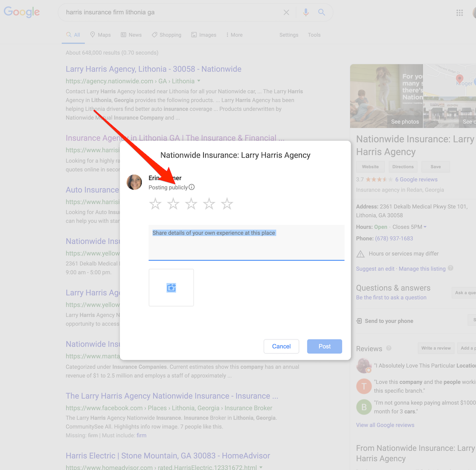Click the 'firm' Must include link

click(x=141, y=435)
